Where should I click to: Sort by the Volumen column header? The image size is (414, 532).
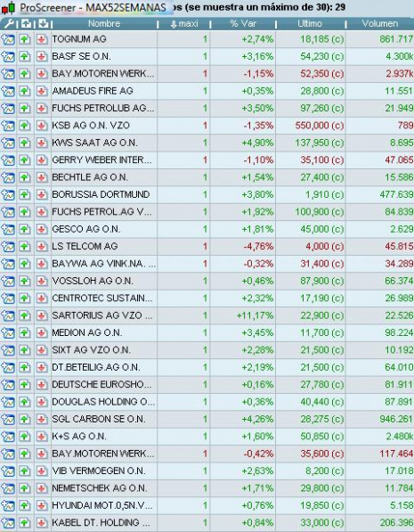380,24
